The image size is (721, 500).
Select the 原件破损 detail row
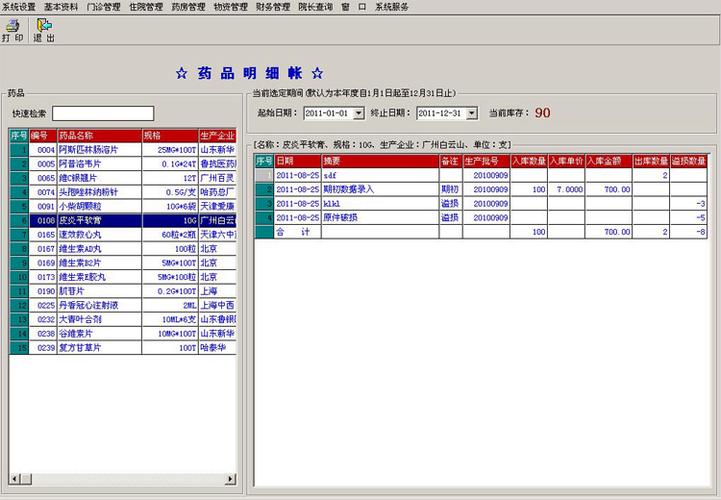pos(481,218)
